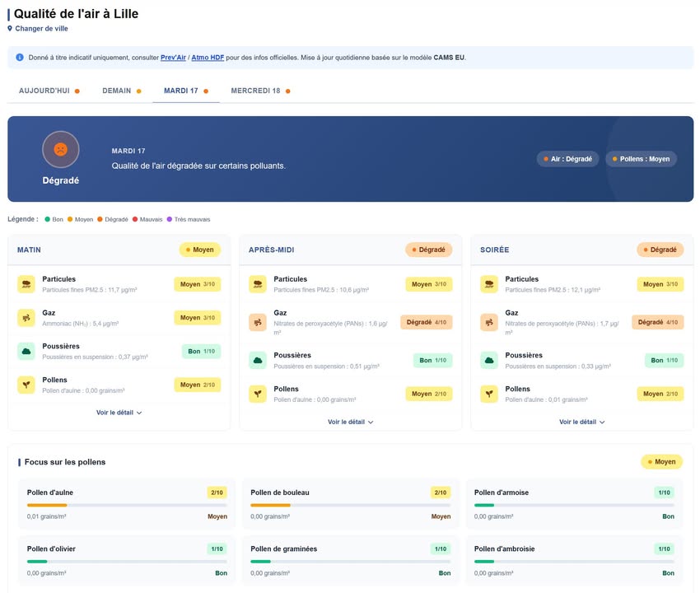Viewport: 700px width, 593px height.
Task: Click the Gaz icon in Matin card
Action: click(x=26, y=317)
